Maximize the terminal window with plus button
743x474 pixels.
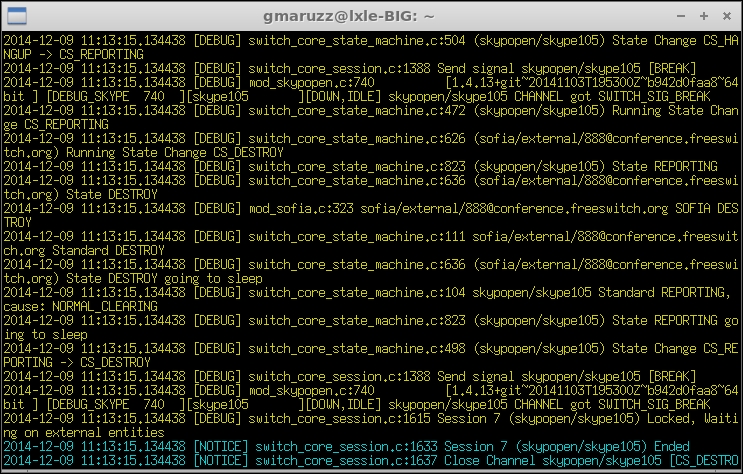click(x=704, y=16)
